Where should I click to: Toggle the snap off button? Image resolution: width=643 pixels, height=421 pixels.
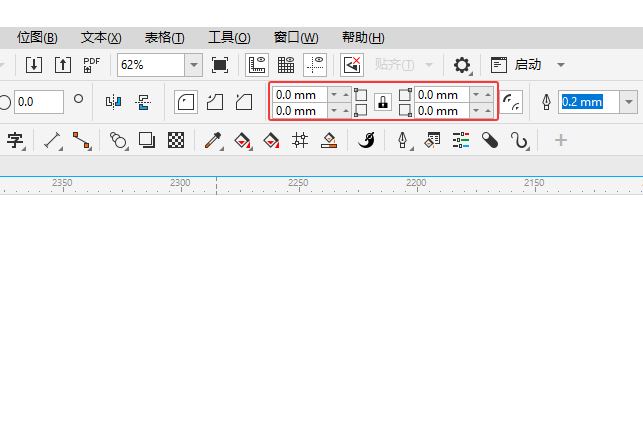[x=352, y=65]
